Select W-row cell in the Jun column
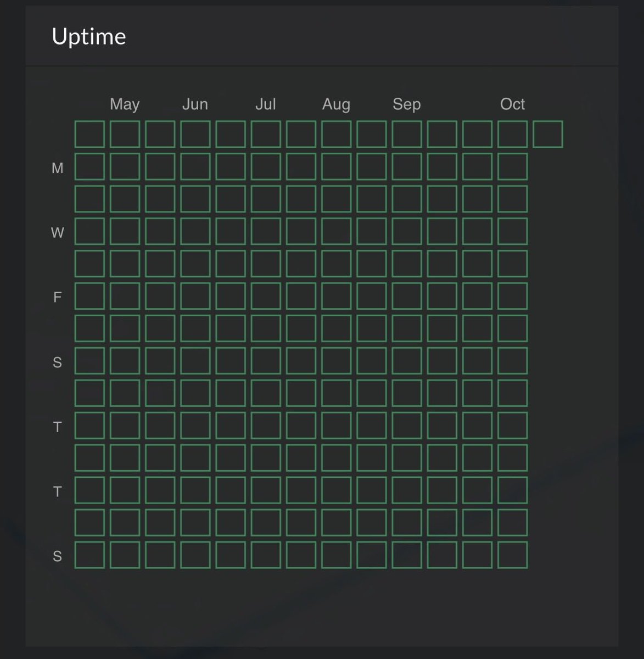644x659 pixels. pyautogui.click(x=195, y=232)
